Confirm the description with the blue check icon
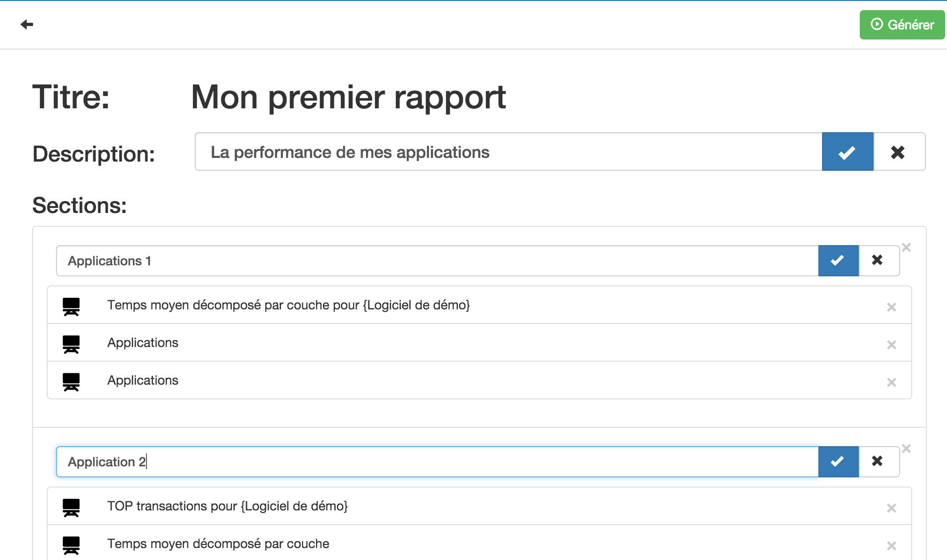The image size is (947, 560). (847, 151)
